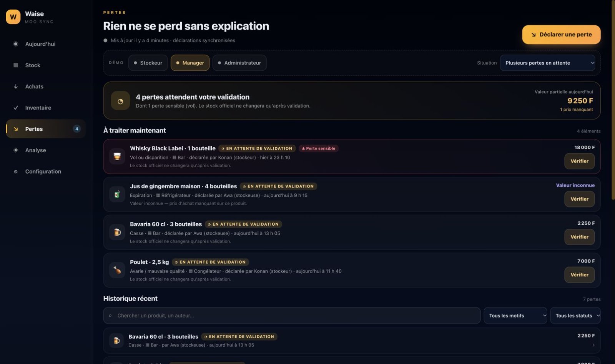This screenshot has height=364, width=615.
Task: Click the 1 prix manquant note
Action: coord(576,110)
